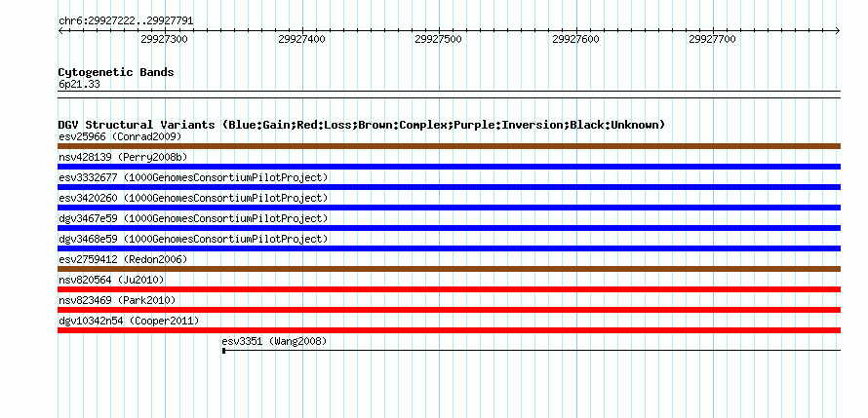
Task: Open esv3351 (Wang2008) label
Action: pos(275,341)
